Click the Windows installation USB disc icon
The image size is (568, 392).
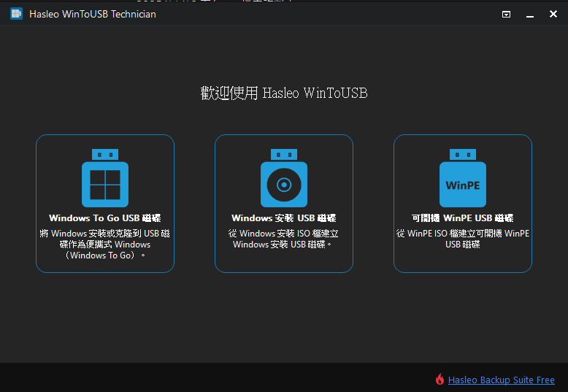click(284, 184)
